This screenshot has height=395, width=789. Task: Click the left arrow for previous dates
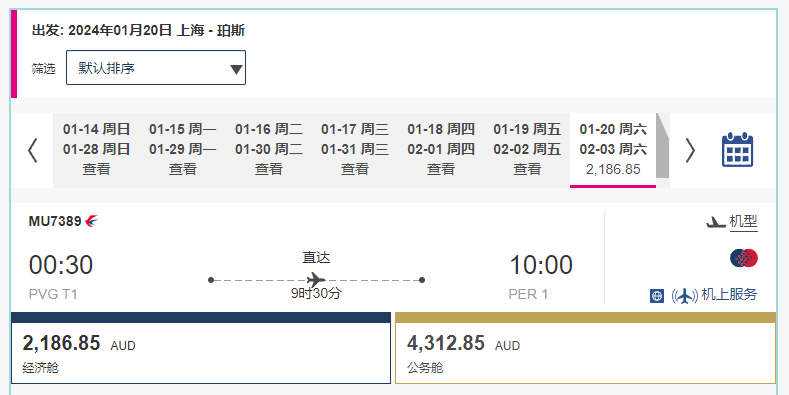click(33, 150)
